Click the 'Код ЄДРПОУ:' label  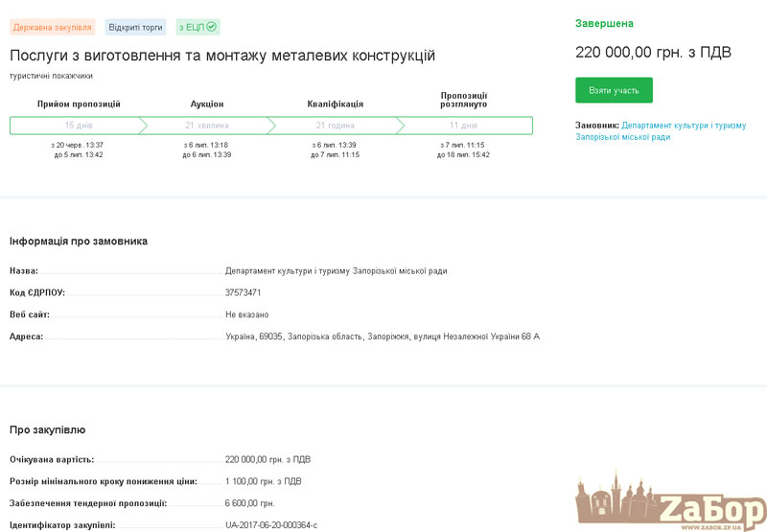click(37, 292)
